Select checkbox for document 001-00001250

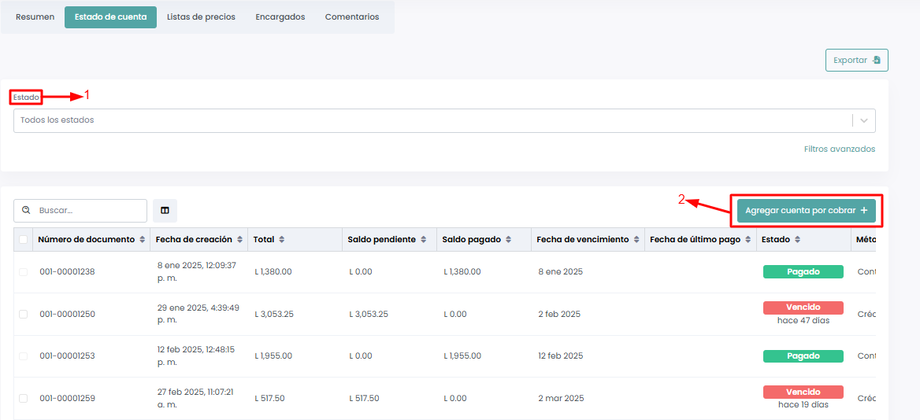[24, 314]
